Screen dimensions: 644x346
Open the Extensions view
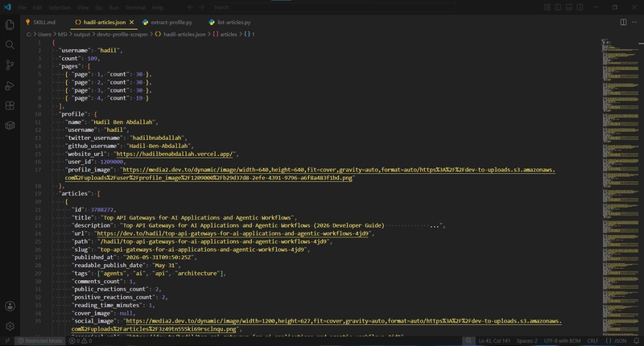(10, 105)
